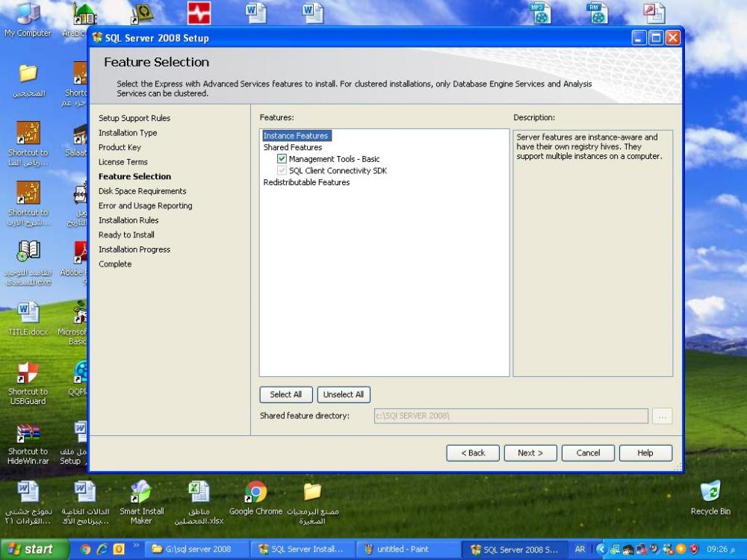This screenshot has height=560, width=747.
Task: Open the TITLE.docx Word document icon
Action: 28,319
